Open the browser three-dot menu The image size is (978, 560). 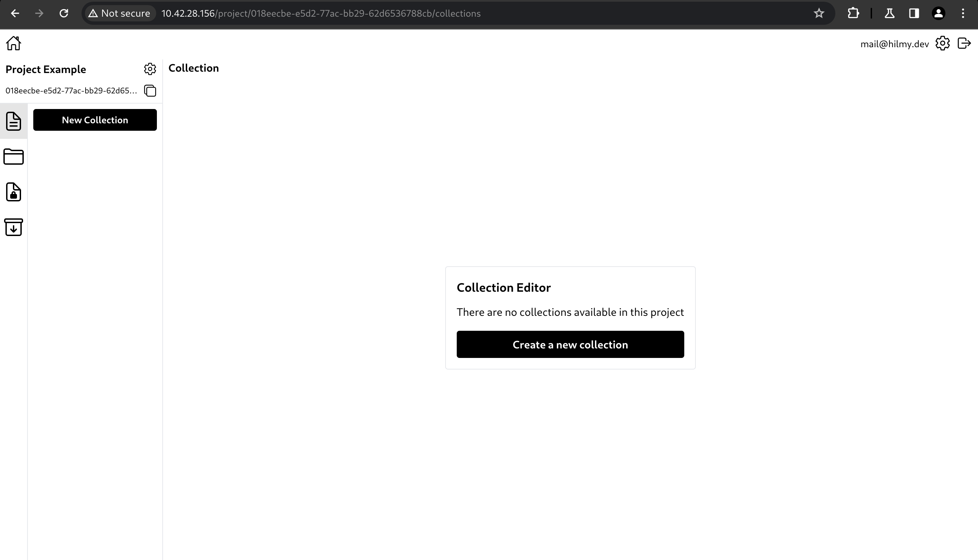pyautogui.click(x=963, y=13)
